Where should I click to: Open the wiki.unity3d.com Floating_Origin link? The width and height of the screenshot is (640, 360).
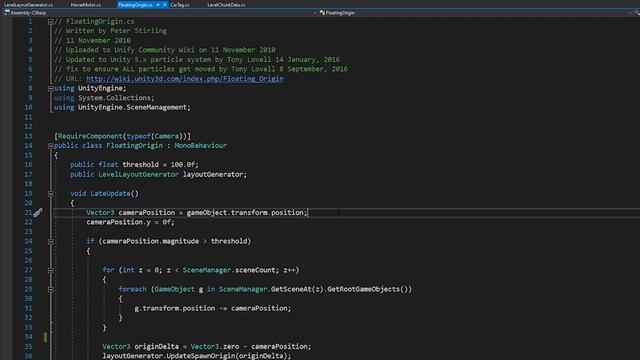coord(184,79)
